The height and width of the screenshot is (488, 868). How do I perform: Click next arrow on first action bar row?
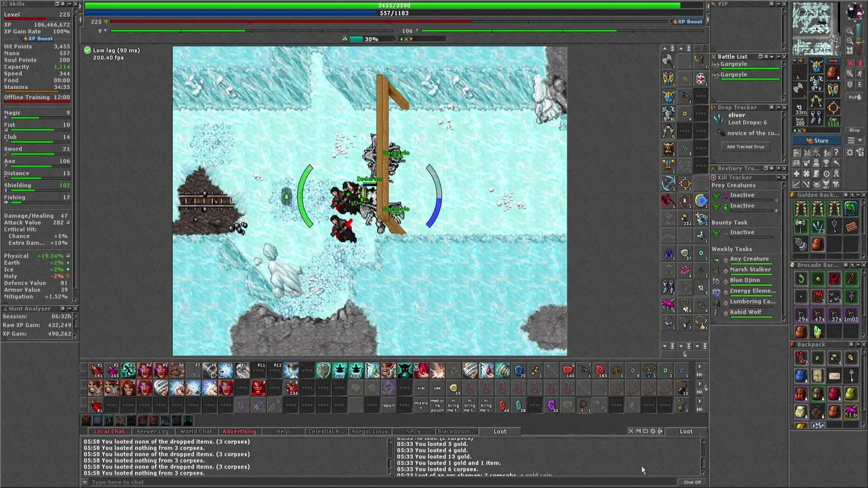(x=700, y=367)
